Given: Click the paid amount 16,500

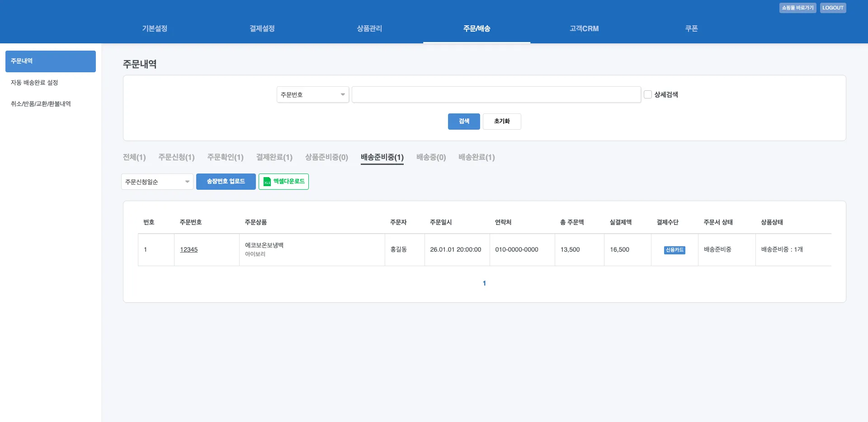Looking at the screenshot, I should point(619,249).
